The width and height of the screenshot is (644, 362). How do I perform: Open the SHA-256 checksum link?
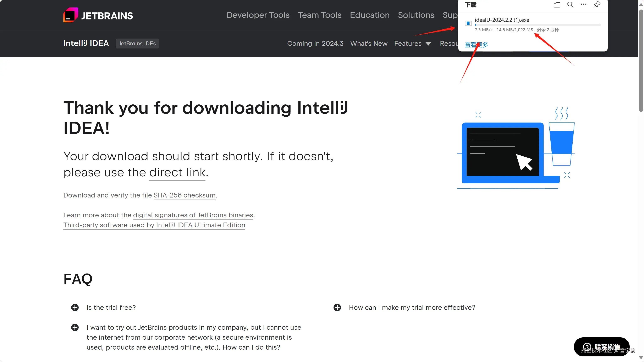(185, 195)
